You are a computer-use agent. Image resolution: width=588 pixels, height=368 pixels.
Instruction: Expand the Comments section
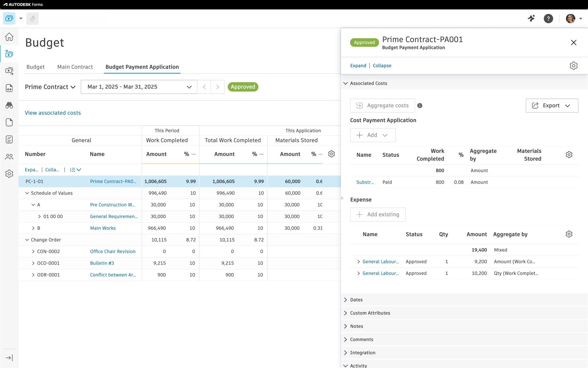click(345, 340)
